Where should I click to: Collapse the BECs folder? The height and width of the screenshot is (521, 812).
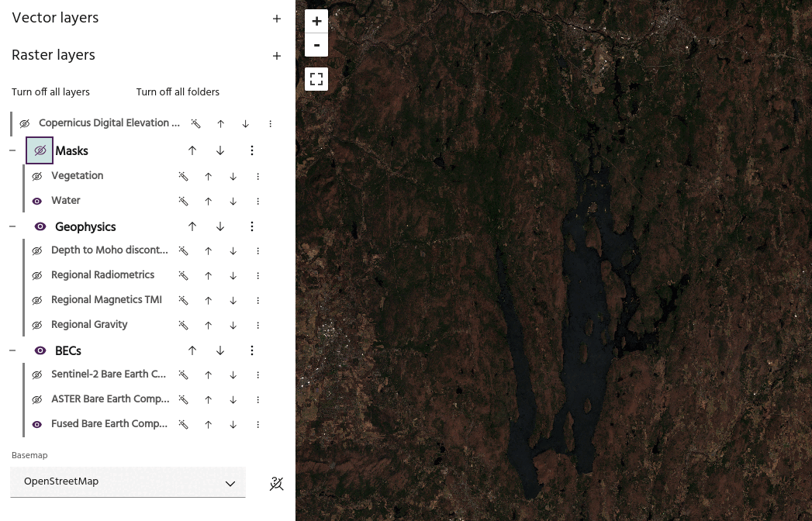coord(12,350)
